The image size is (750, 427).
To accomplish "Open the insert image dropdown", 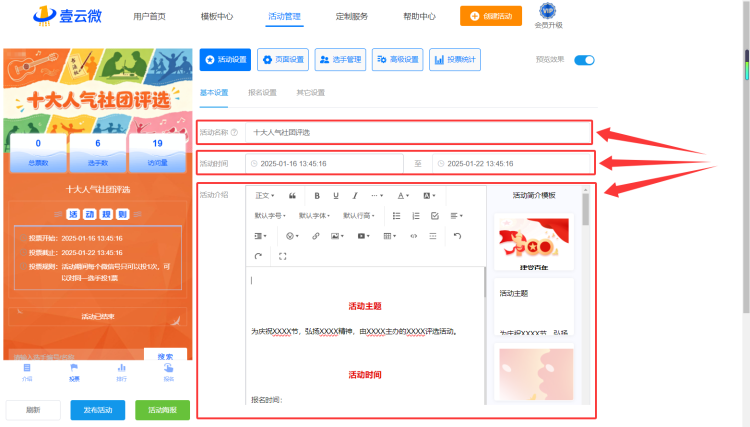I will 337,236.
